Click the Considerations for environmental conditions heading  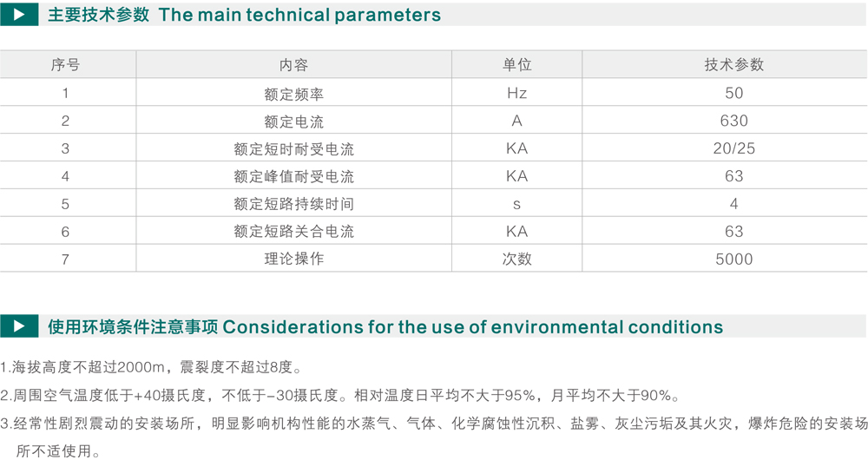(473, 326)
